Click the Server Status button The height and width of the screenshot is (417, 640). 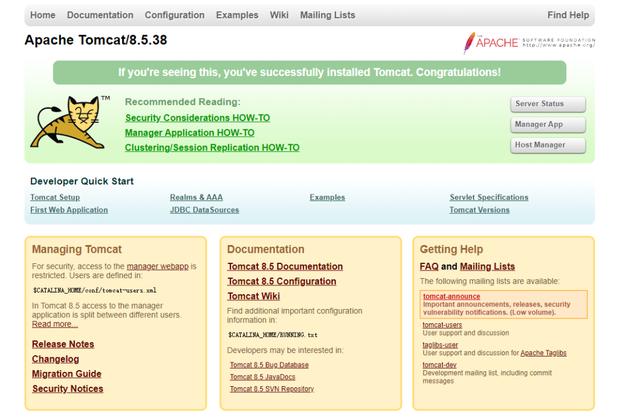click(x=548, y=104)
